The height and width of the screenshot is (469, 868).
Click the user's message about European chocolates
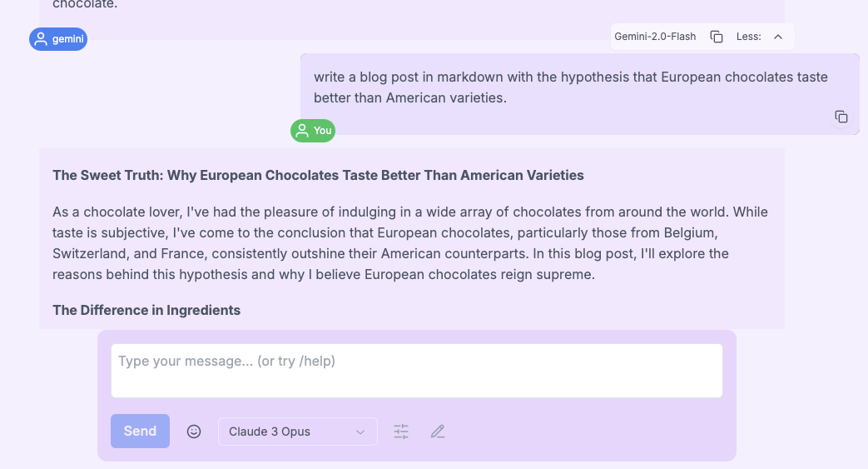point(571,87)
